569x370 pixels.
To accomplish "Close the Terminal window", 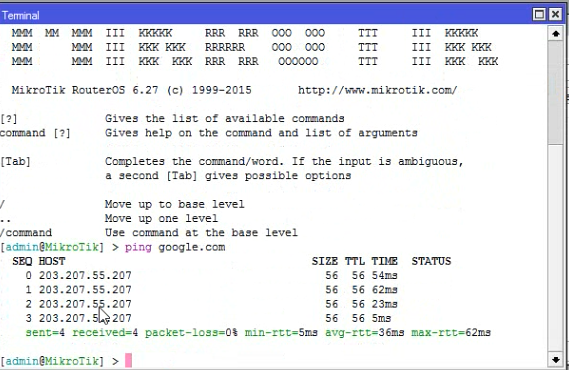I will click(x=556, y=15).
